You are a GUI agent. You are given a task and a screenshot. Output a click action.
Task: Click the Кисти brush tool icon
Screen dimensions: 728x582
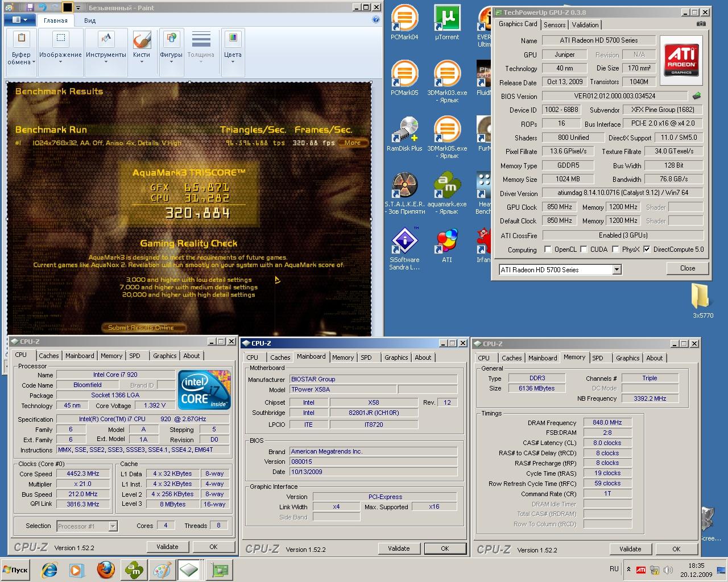(x=142, y=39)
